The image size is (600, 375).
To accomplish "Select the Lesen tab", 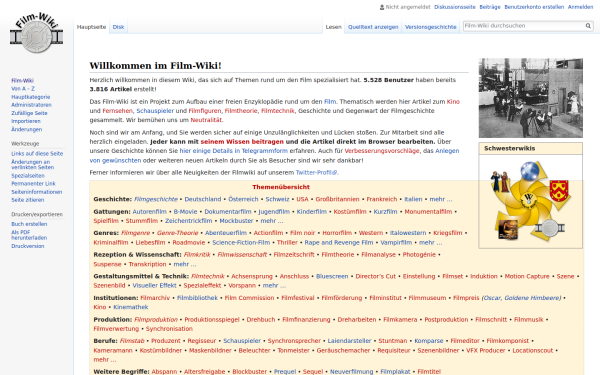I will [333, 27].
